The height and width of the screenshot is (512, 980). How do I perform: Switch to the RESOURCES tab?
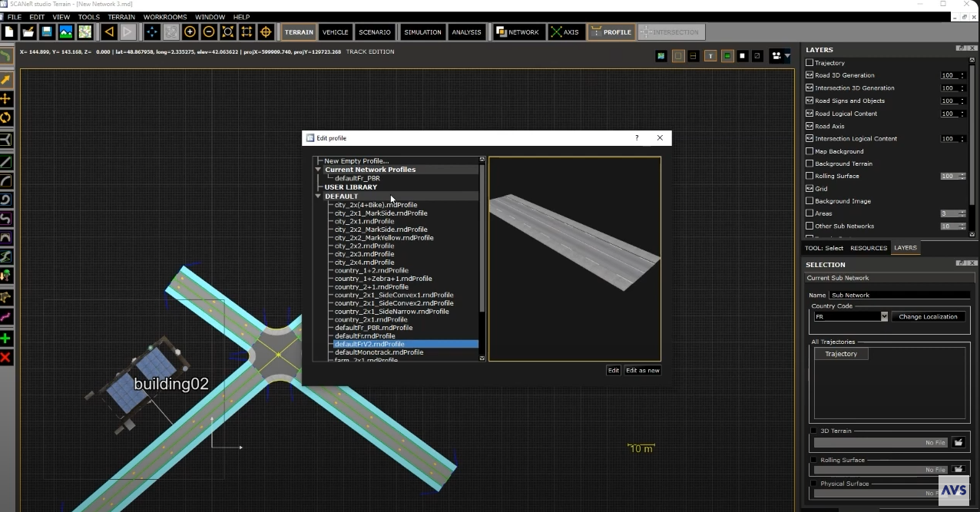click(869, 248)
